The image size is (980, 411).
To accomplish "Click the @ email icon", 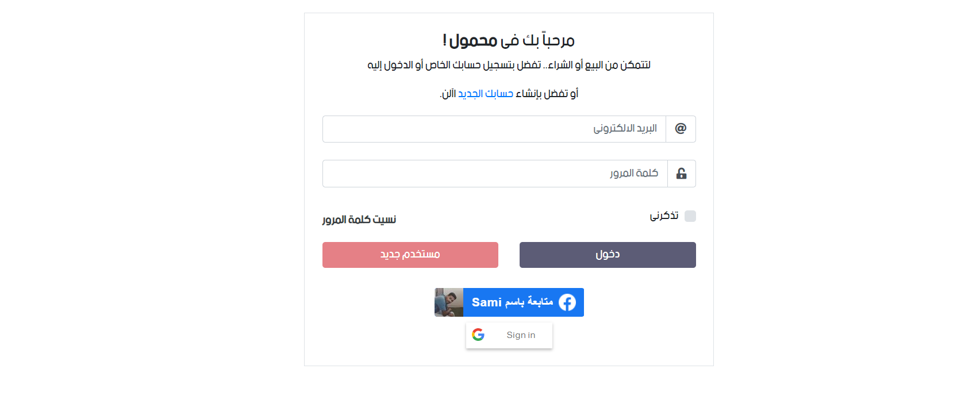I will [x=681, y=129].
